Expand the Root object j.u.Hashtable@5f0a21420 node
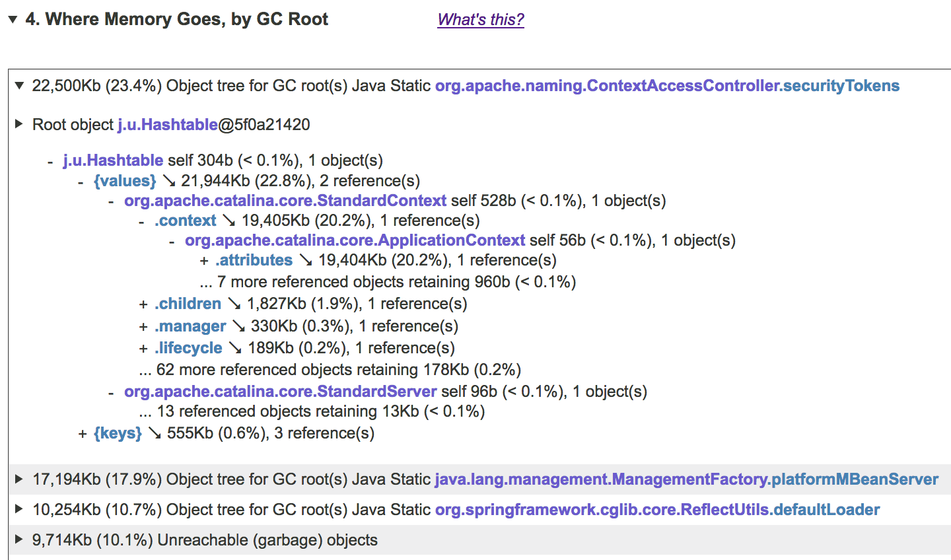Viewport: 951px width, 560px height. (x=18, y=124)
